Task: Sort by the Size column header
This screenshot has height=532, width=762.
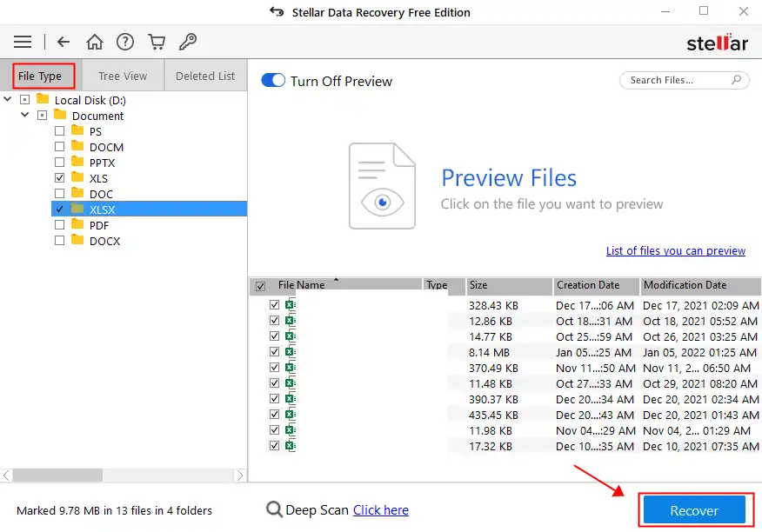Action: (509, 285)
